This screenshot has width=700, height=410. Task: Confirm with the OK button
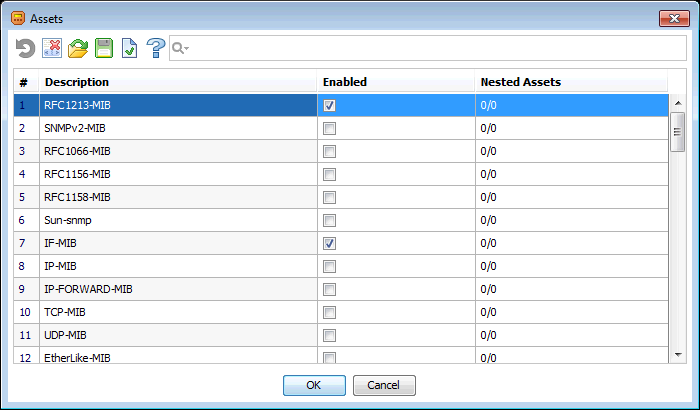coord(314,385)
